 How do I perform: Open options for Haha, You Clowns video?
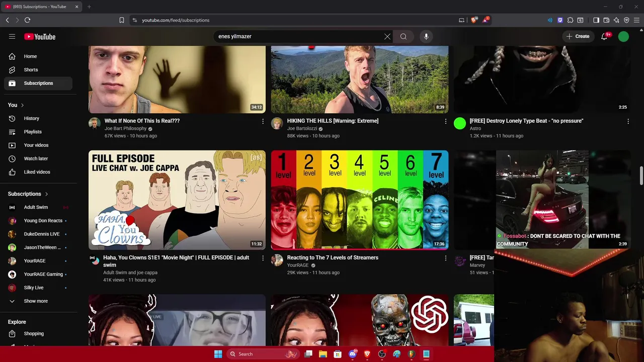(x=263, y=258)
